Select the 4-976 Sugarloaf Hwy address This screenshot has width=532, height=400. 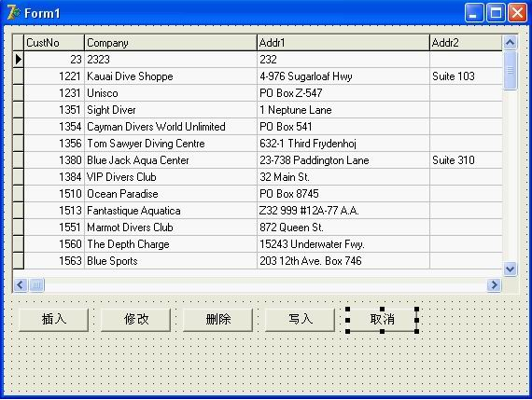point(343,76)
